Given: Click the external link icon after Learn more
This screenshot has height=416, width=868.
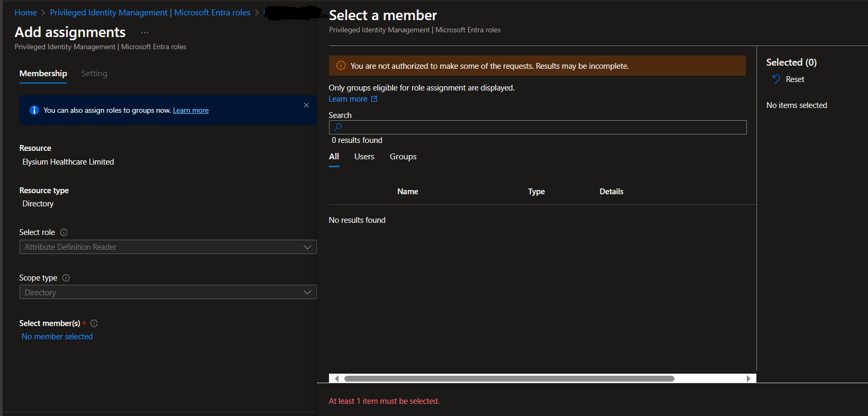Looking at the screenshot, I should pyautogui.click(x=374, y=99).
